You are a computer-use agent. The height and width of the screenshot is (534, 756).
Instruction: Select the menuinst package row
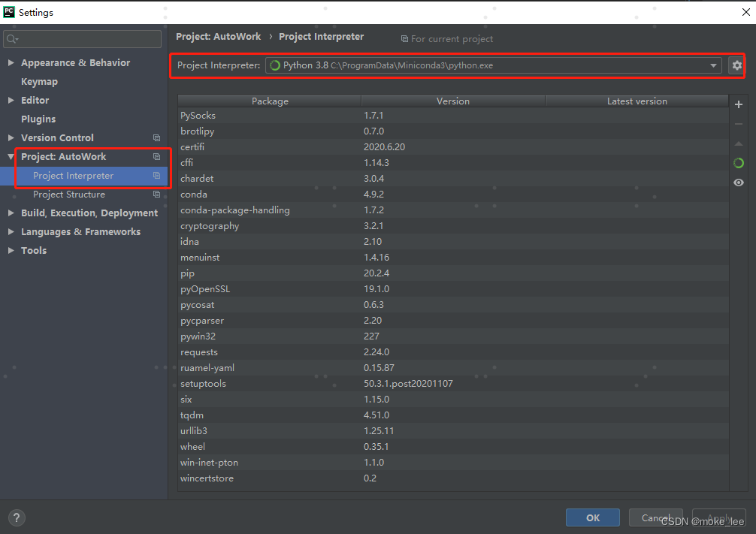(x=453, y=258)
